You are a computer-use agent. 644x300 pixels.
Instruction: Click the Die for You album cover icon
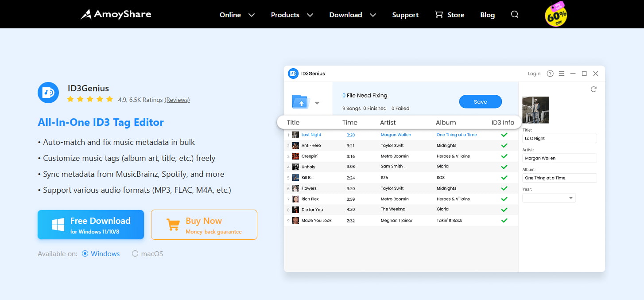pos(295,210)
